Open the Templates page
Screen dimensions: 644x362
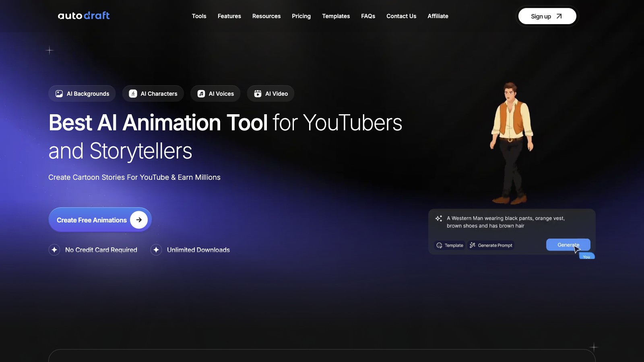(336, 16)
